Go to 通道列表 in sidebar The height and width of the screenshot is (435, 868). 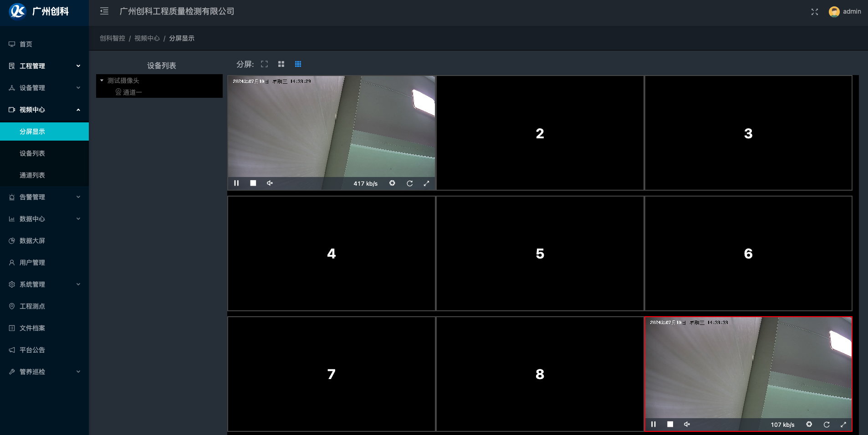(32, 175)
